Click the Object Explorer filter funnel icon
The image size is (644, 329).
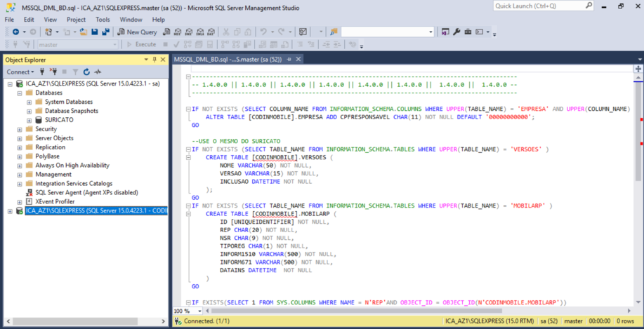coord(76,72)
